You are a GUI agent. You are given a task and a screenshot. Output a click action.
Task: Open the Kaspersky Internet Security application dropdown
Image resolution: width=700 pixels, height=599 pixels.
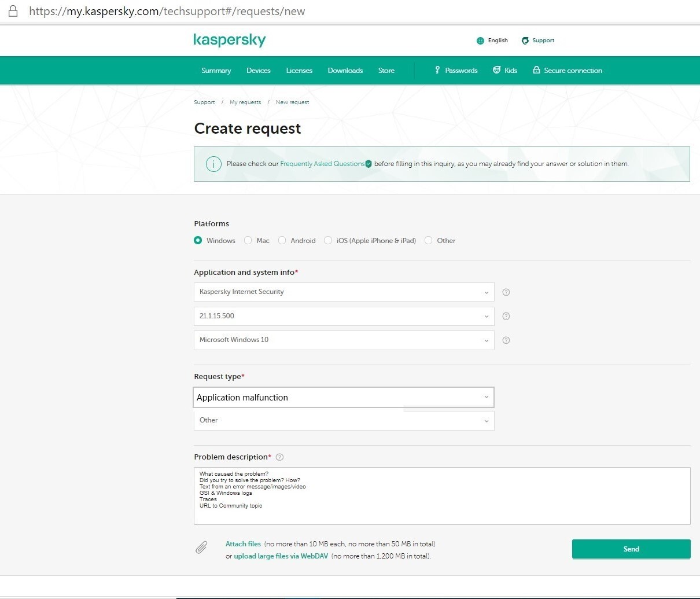point(344,292)
